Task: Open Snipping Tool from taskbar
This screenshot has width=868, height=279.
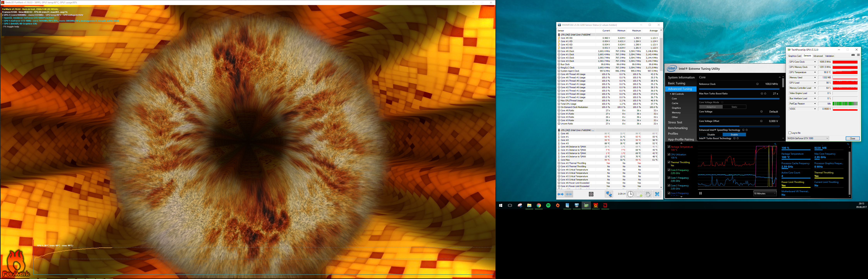Action: (520, 206)
